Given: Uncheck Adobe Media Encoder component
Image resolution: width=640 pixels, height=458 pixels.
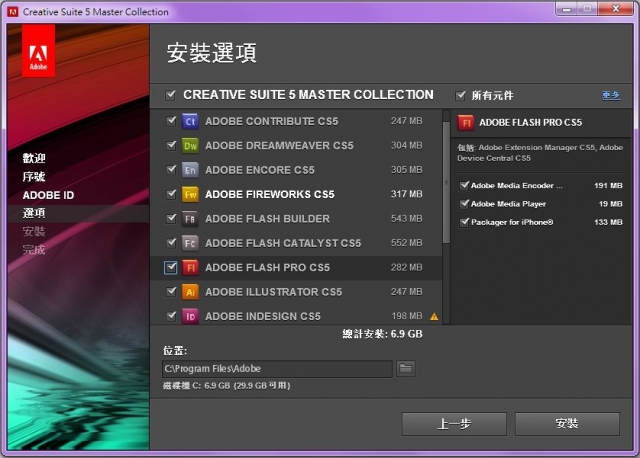Looking at the screenshot, I should tap(464, 186).
